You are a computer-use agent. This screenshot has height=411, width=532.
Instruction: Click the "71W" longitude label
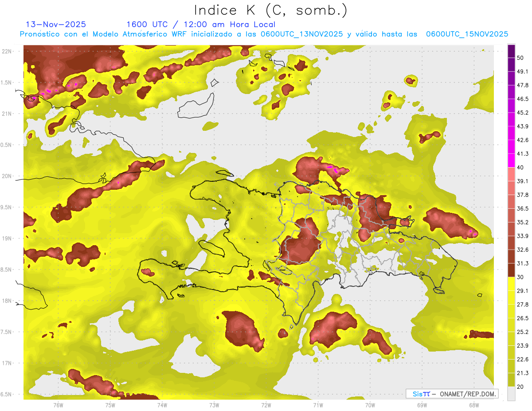318,405
